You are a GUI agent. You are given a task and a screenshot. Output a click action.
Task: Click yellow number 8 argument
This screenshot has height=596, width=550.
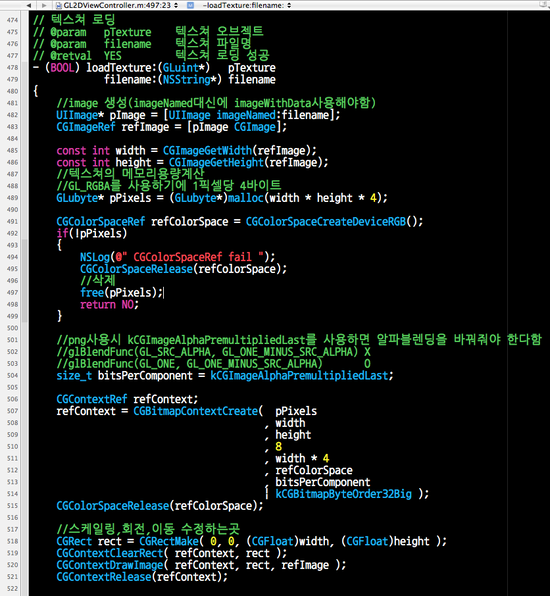pyautogui.click(x=279, y=447)
